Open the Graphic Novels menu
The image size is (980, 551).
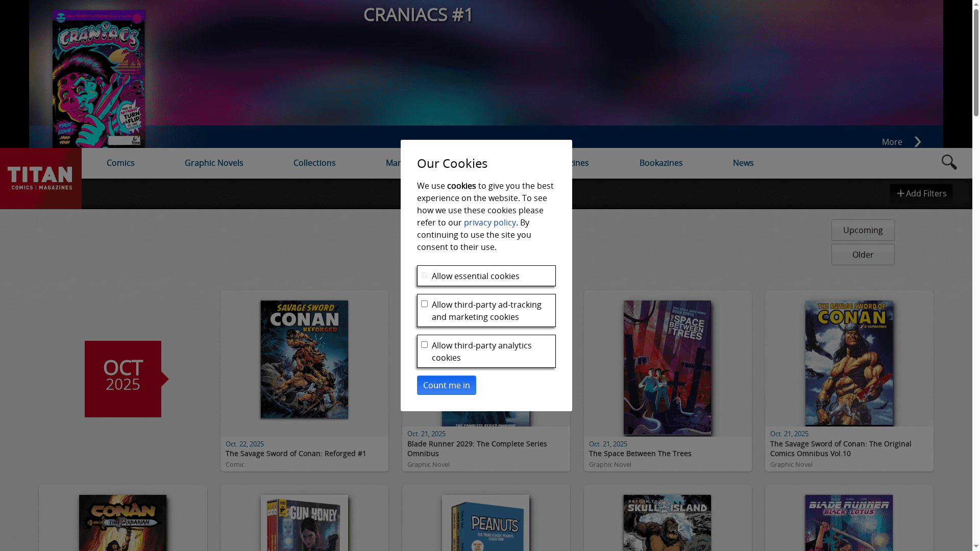[213, 163]
